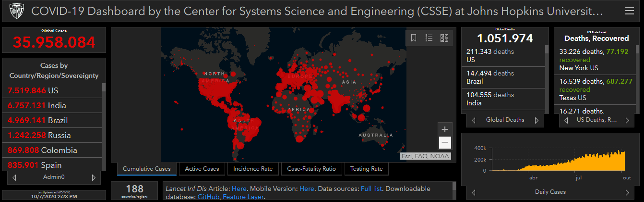The height and width of the screenshot is (202, 644).
Task: Open the basemap gallery grid icon
Action: point(444,38)
